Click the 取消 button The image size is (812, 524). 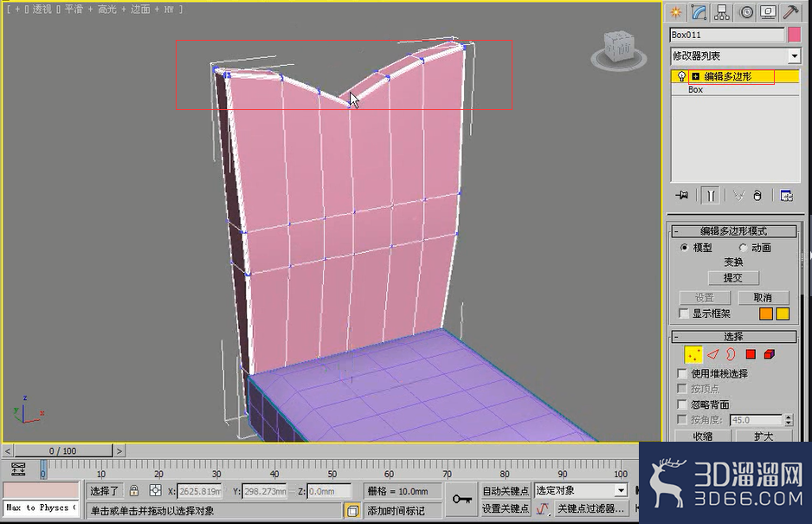pyautogui.click(x=764, y=298)
